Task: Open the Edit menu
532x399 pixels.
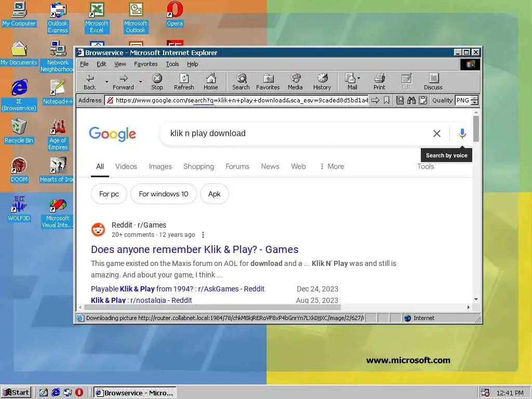Action: (x=101, y=64)
